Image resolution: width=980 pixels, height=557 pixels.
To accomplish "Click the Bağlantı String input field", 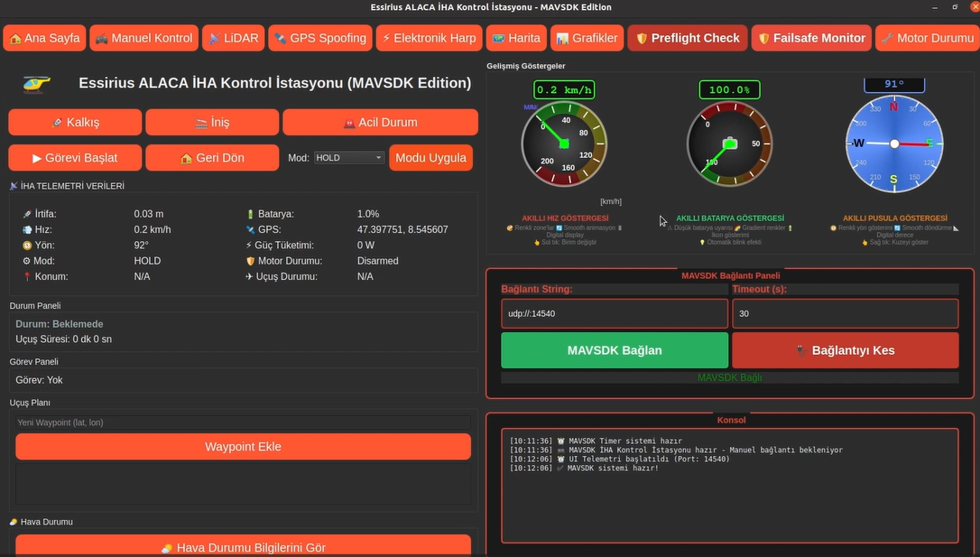I will [x=615, y=314].
